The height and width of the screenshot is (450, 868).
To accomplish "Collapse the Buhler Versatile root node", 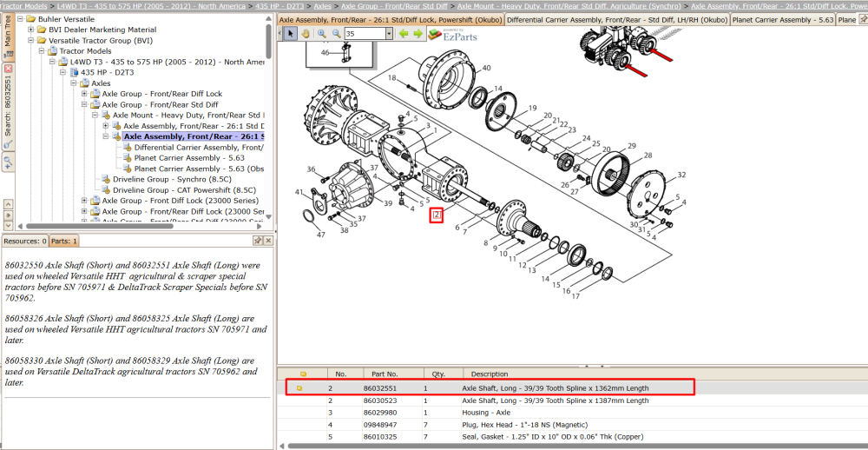I will [20, 19].
